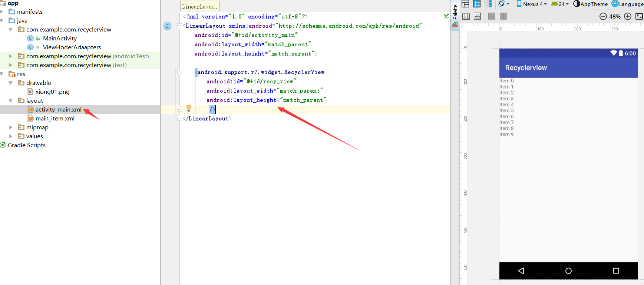The width and height of the screenshot is (644, 285).
Task: Expand the androidTest package arrow
Action: click(11, 56)
